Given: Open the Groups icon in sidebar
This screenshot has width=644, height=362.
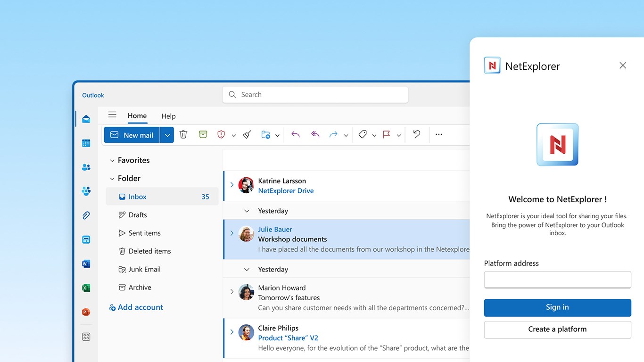Looking at the screenshot, I should coord(86,191).
